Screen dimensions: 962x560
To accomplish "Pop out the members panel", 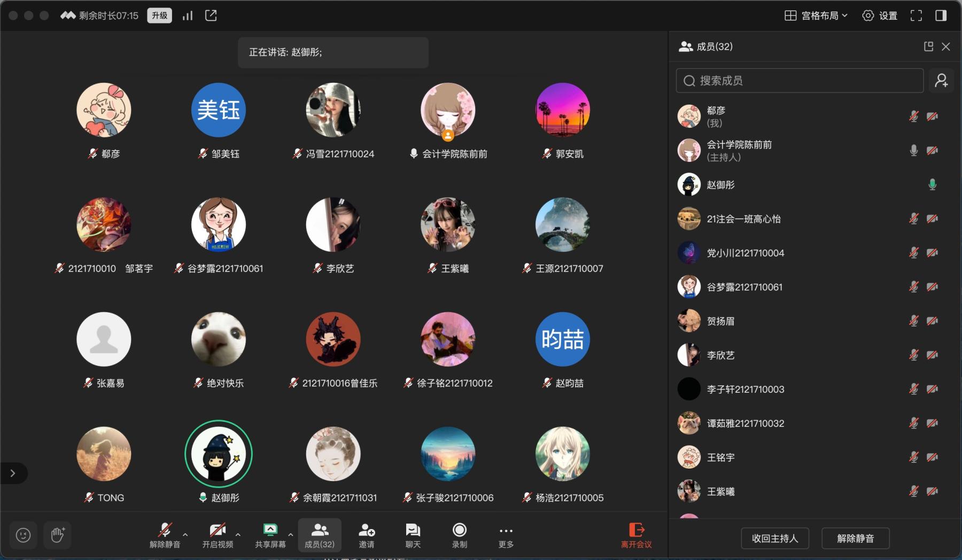I will pyautogui.click(x=928, y=46).
